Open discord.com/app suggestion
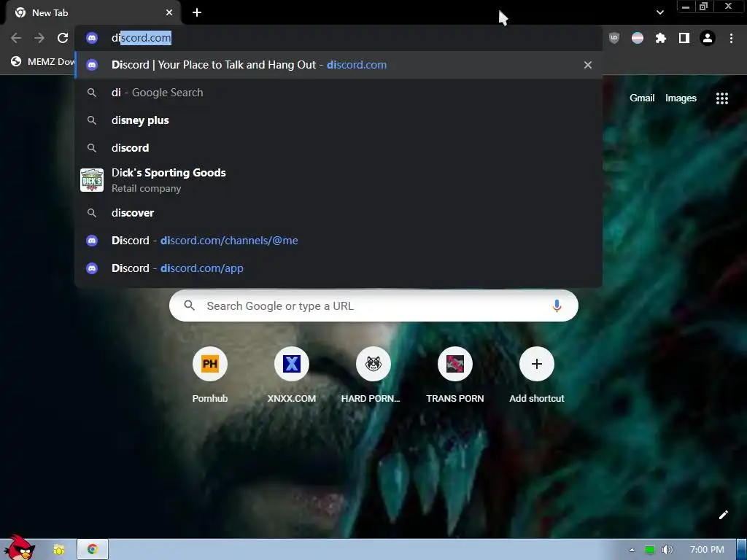 pos(338,268)
